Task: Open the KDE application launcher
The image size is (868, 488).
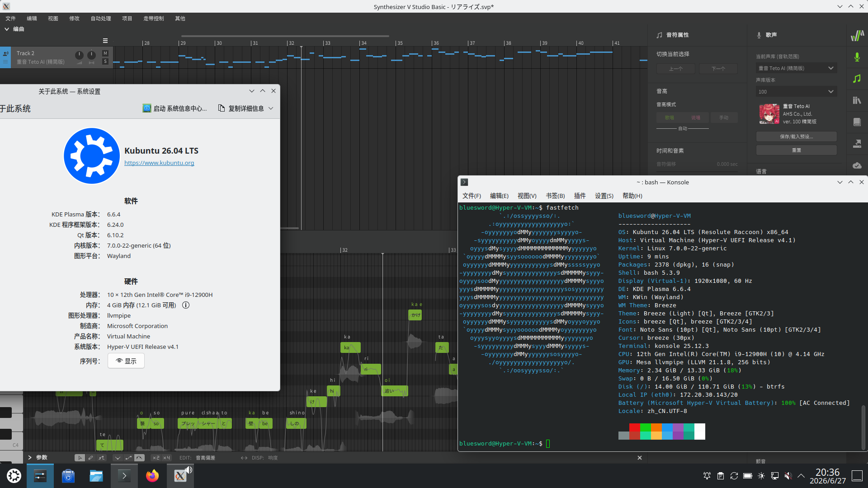Action: click(x=14, y=476)
